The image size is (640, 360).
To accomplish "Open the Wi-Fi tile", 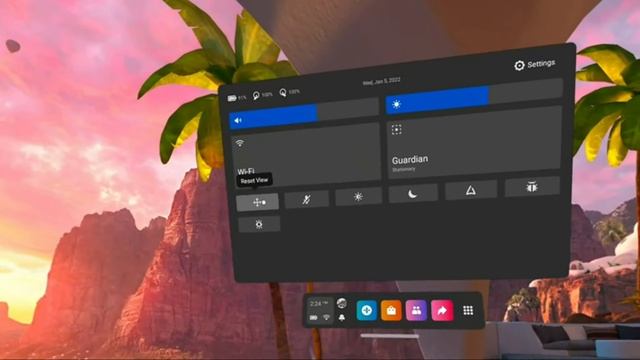I will [x=306, y=155].
